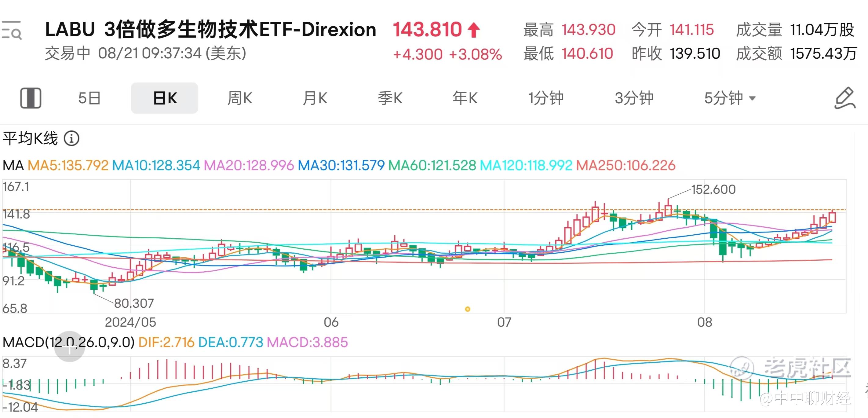
Task: Choose the 3分钟 interval tab
Action: coord(634,98)
